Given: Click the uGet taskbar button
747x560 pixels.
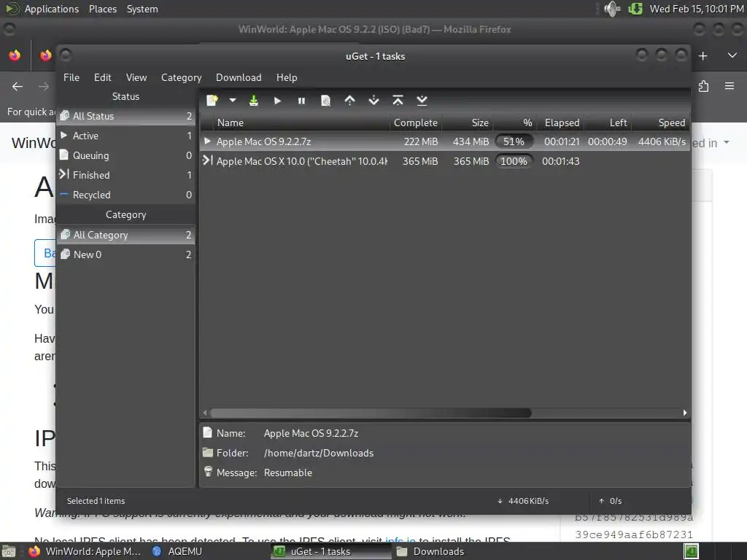Looking at the screenshot, I should (x=331, y=551).
